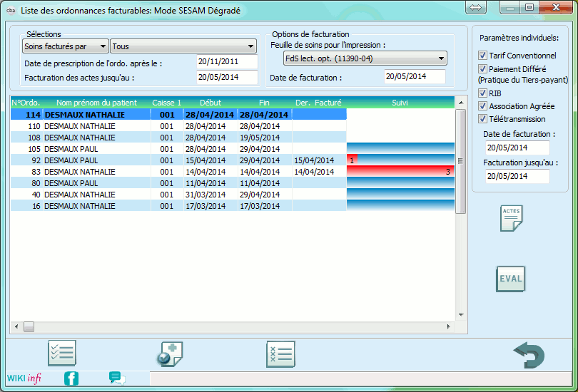Click the Suivi progress bar of order 92

[400, 160]
